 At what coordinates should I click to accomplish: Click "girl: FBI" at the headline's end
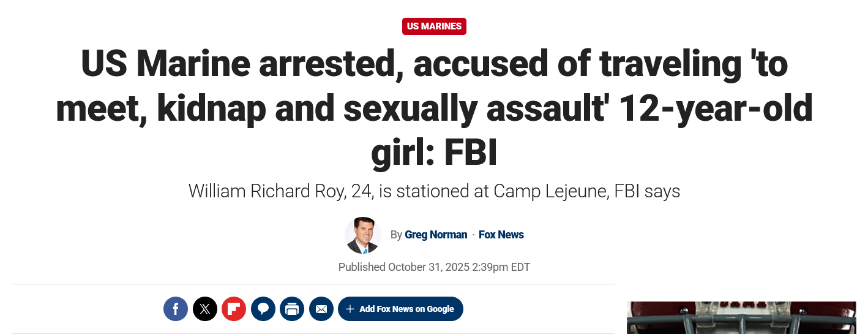(x=434, y=153)
